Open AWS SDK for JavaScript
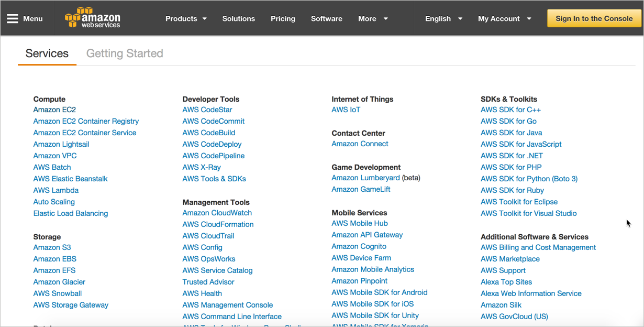Image resolution: width=644 pixels, height=327 pixels. [x=521, y=144]
